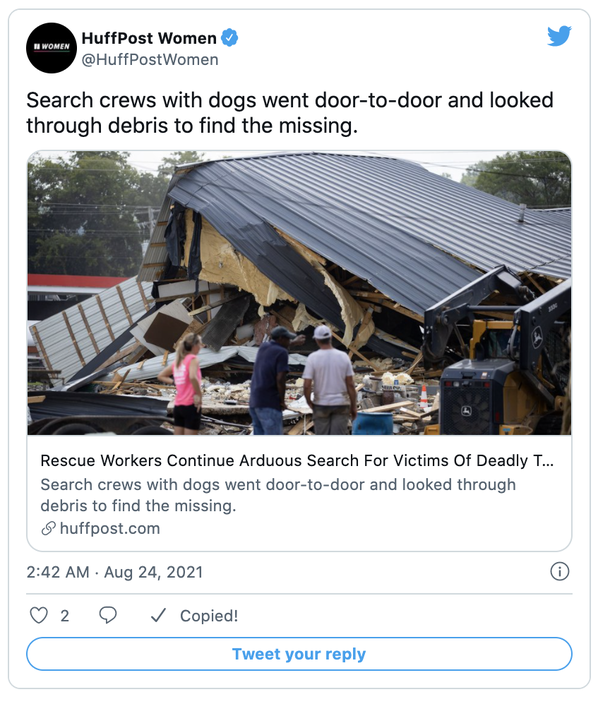This screenshot has height=704, width=610.
Task: Click the tweet text about search crews
Action: [290, 113]
